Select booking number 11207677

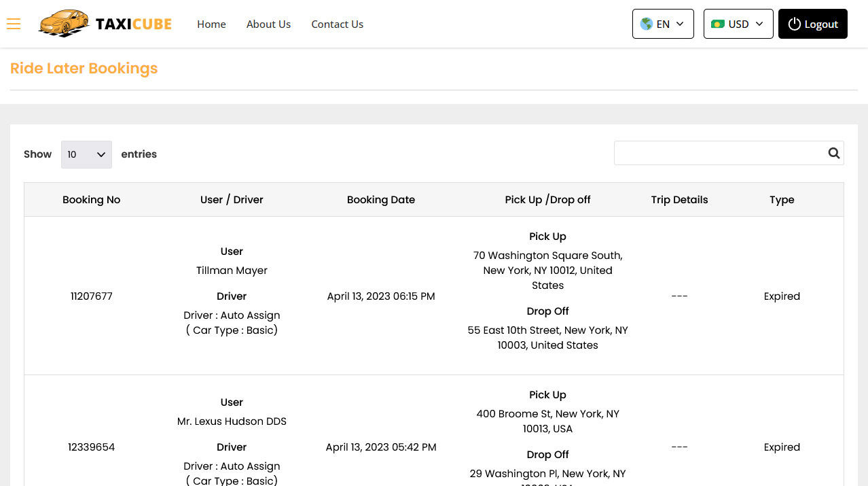pos(91,296)
